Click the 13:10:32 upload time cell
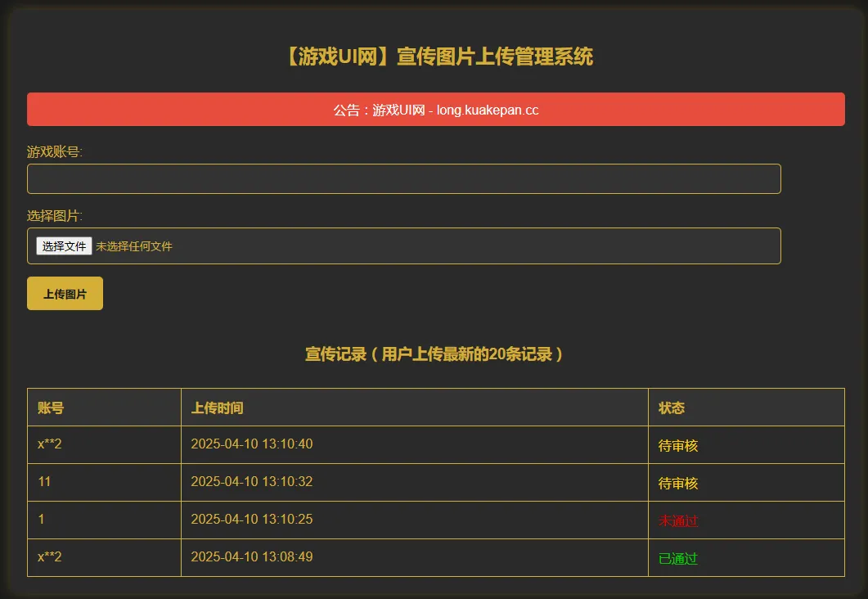The image size is (868, 599). point(251,482)
